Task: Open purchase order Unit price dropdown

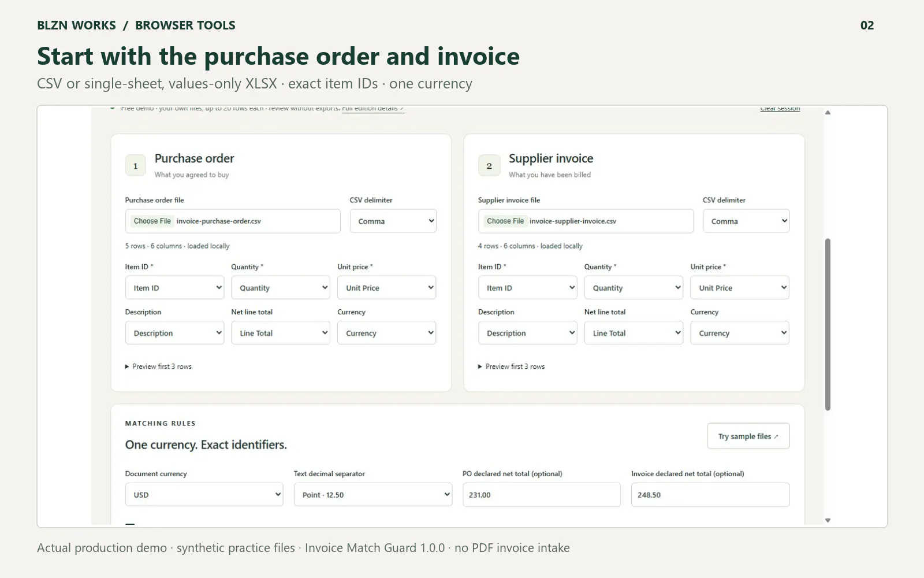Action: [387, 288]
